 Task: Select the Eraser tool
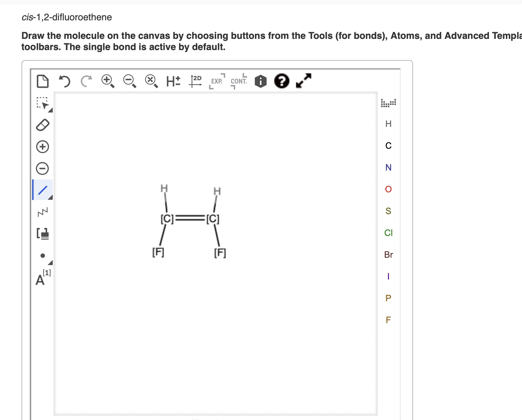click(x=43, y=125)
